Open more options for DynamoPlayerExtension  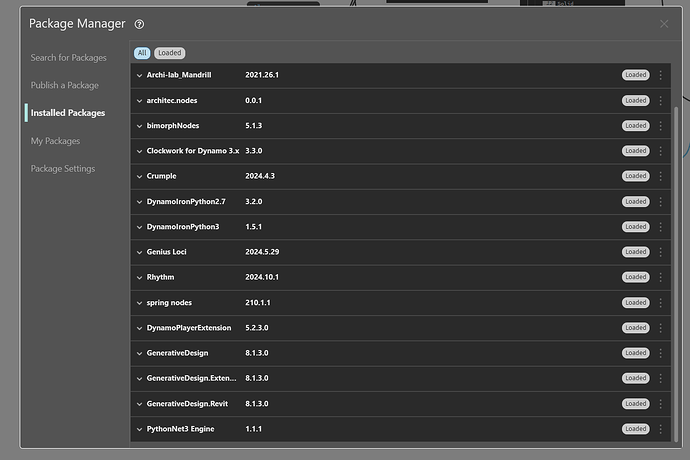click(x=661, y=328)
